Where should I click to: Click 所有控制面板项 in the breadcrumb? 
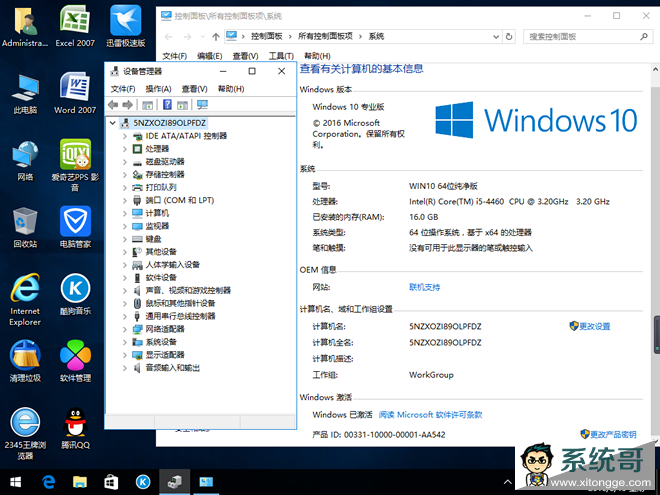click(325, 37)
